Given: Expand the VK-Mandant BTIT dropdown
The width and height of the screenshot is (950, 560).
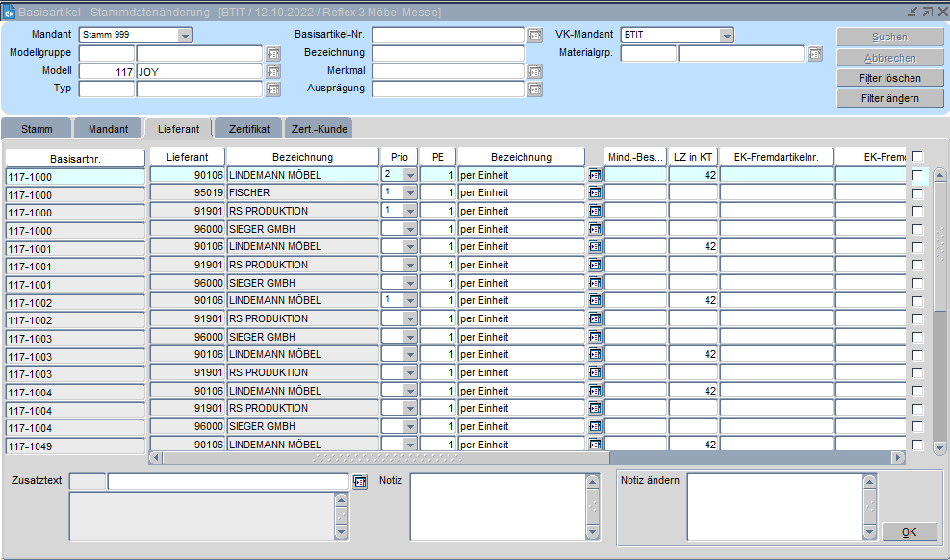Looking at the screenshot, I should pyautogui.click(x=727, y=36).
